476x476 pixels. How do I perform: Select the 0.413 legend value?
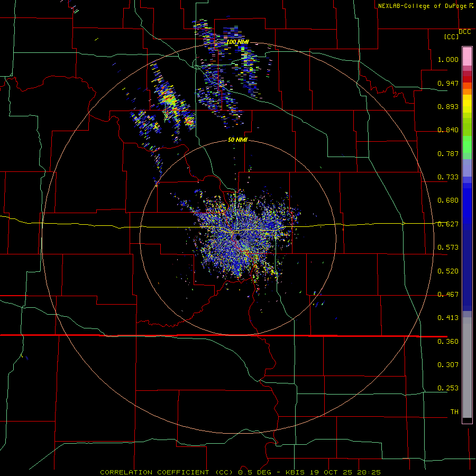(x=448, y=318)
